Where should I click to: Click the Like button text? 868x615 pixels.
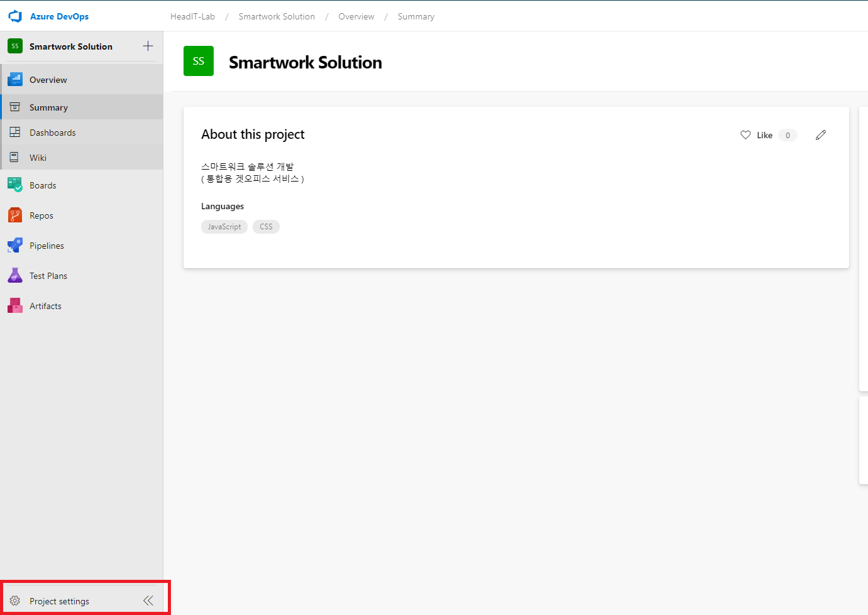click(765, 135)
